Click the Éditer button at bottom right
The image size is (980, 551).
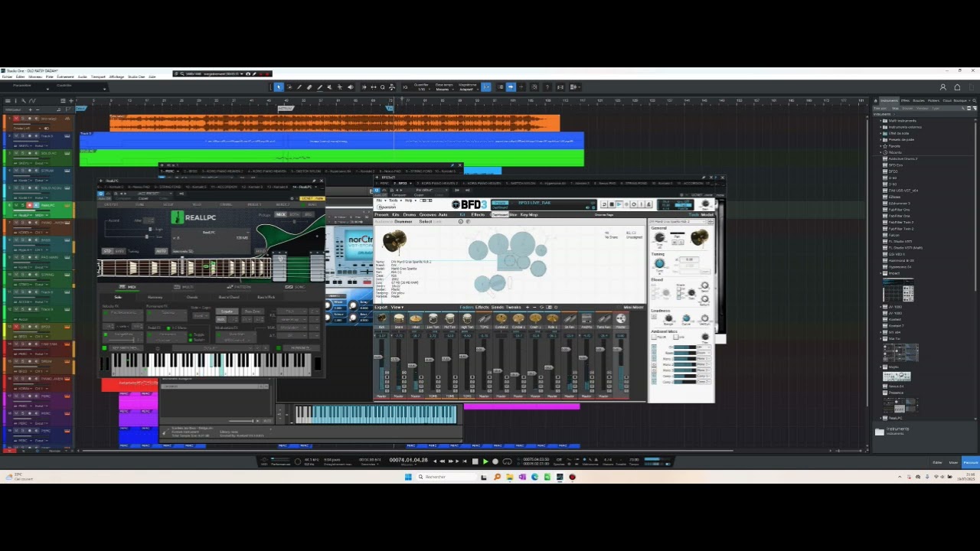(x=937, y=462)
